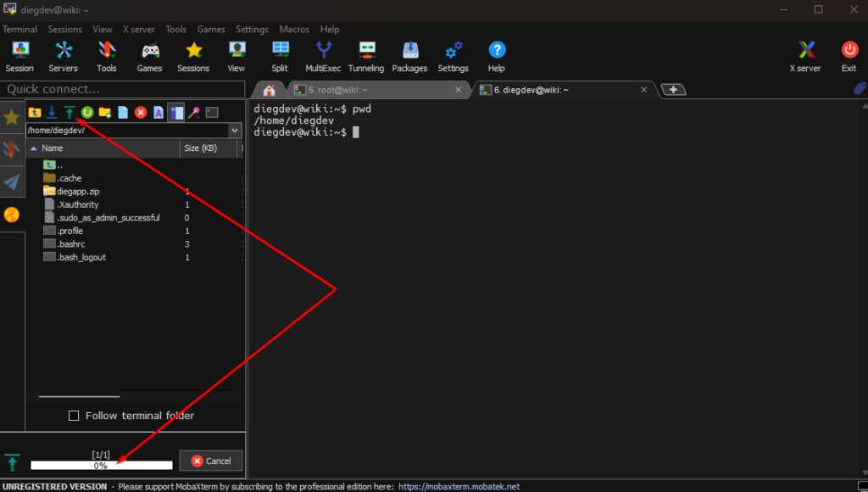Open the Settings menu
868x492 pixels.
tap(252, 30)
